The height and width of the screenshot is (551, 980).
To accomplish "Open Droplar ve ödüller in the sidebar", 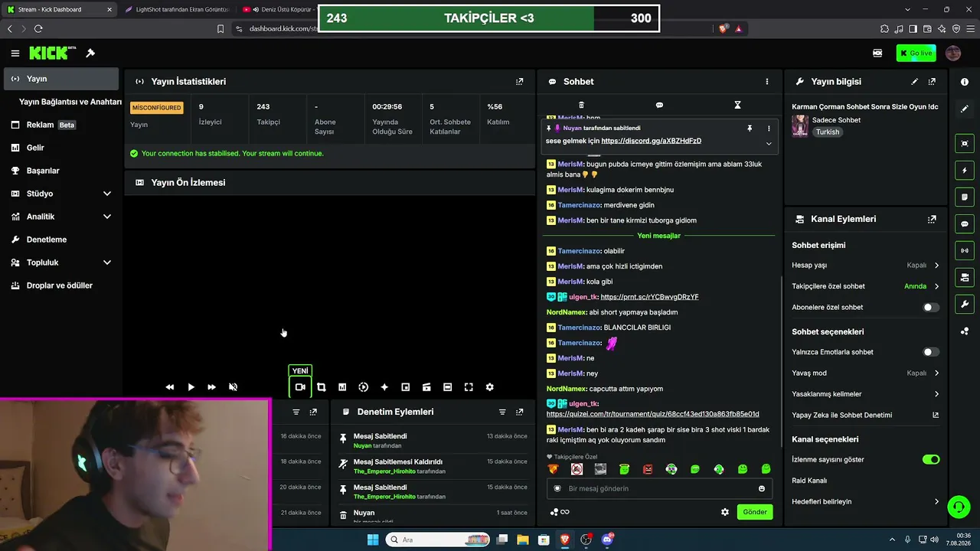I will pos(61,285).
